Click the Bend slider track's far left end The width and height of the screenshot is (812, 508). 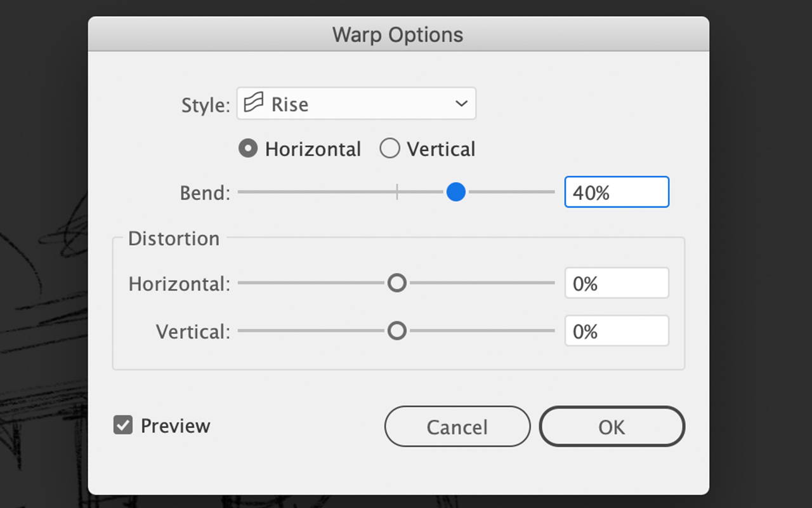(x=241, y=192)
